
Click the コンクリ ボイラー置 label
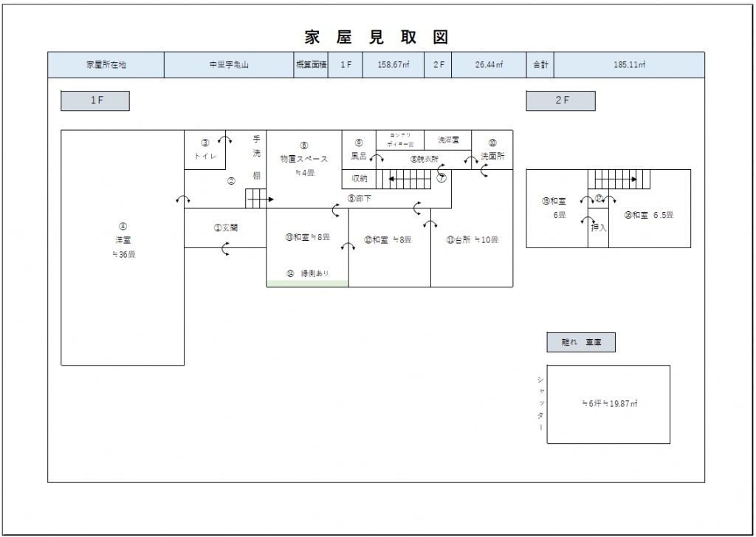[x=400, y=140]
